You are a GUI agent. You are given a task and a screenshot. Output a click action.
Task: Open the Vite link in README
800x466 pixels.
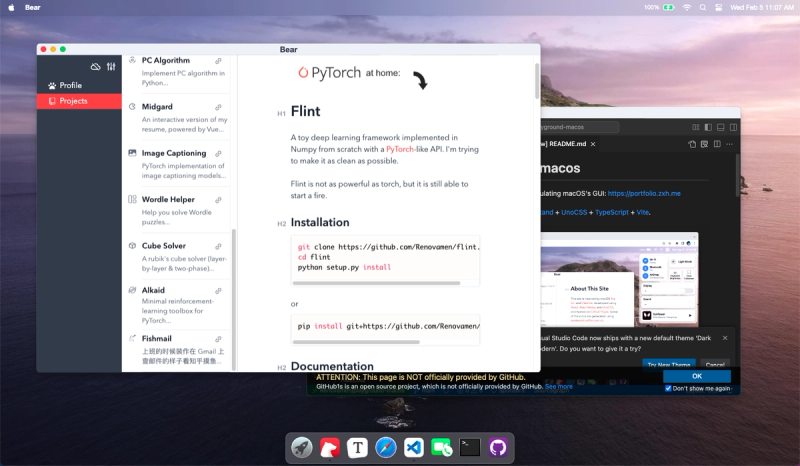point(642,212)
